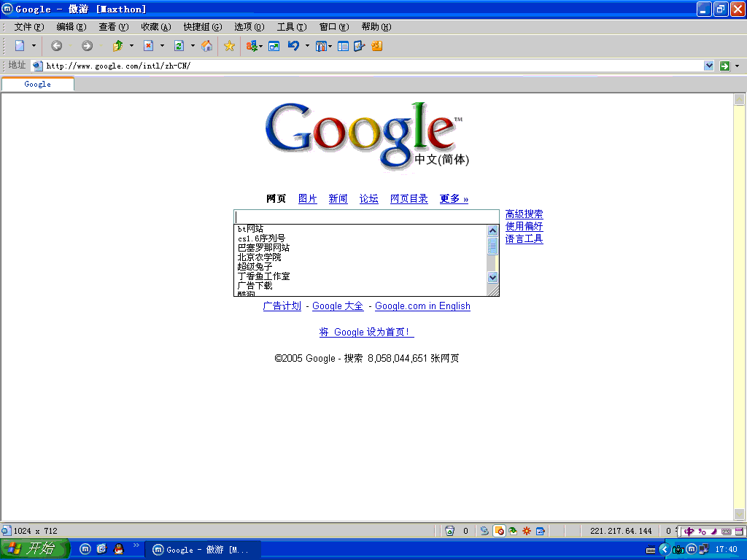This screenshot has width=747, height=560.
Task: Click the network computers tray icon
Action: tap(703, 550)
